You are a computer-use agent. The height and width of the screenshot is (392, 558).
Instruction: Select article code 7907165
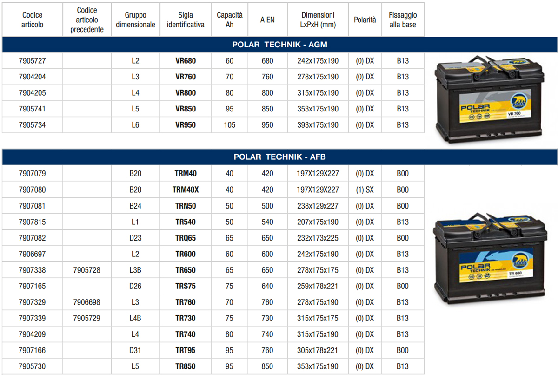click(33, 286)
